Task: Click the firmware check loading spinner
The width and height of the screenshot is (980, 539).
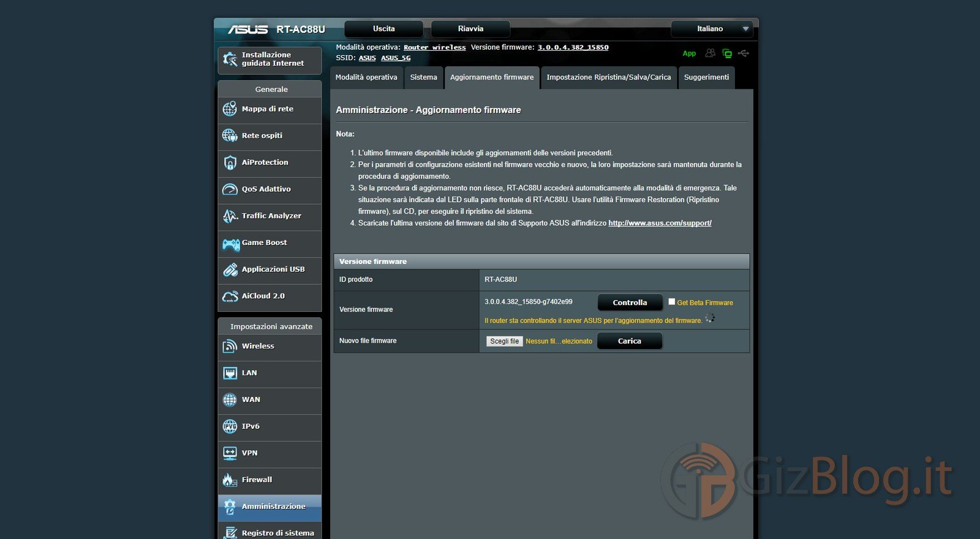Action: click(x=710, y=318)
